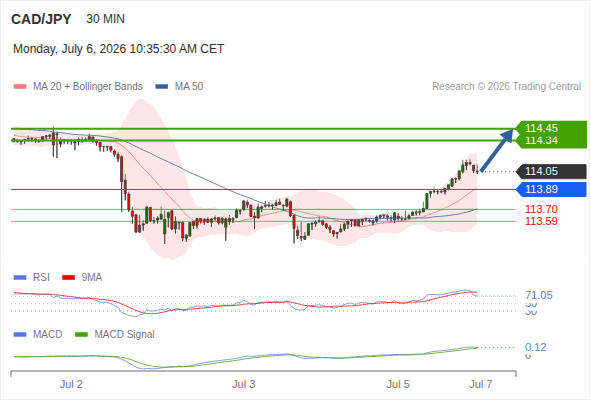Click the RSI blue legend swatch

pyautogui.click(x=20, y=278)
